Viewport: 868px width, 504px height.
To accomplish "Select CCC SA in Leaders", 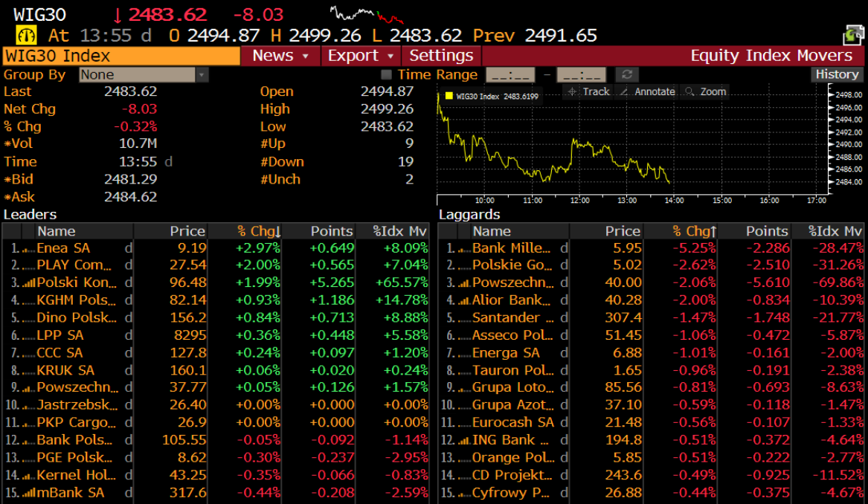I will click(60, 353).
